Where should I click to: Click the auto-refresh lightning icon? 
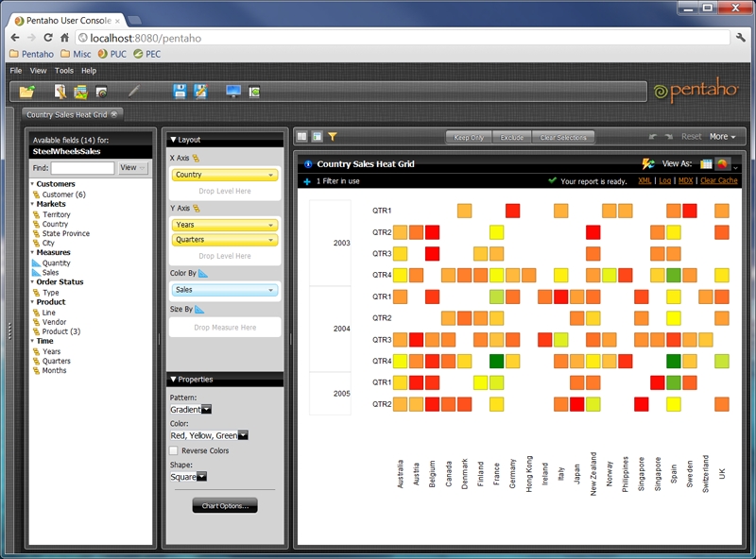pos(648,164)
